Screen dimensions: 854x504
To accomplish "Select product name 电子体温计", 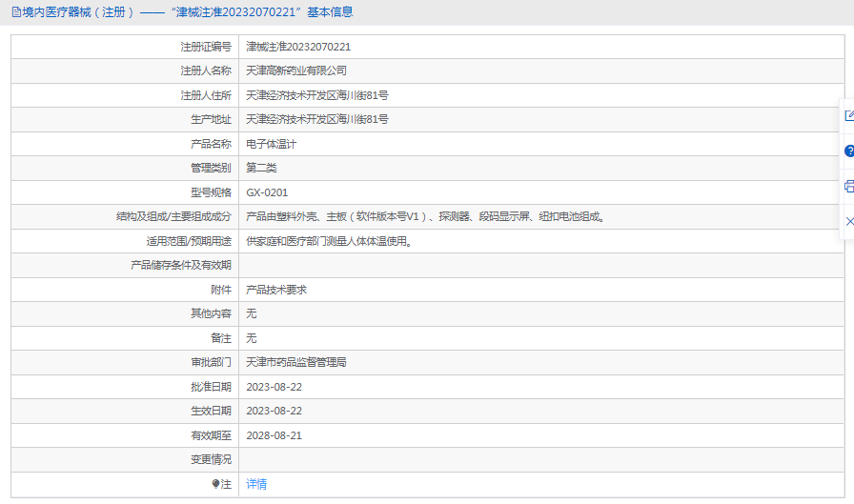I will click(x=272, y=144).
